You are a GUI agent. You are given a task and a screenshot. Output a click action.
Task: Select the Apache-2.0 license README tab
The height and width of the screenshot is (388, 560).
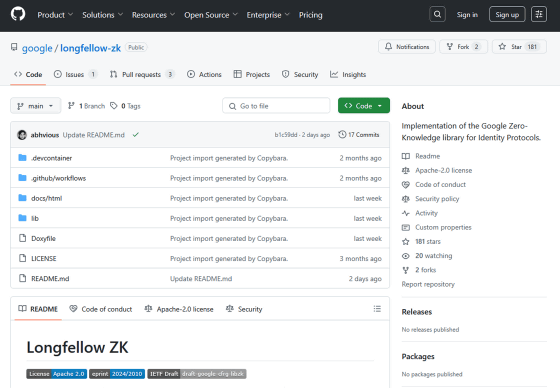point(179,309)
